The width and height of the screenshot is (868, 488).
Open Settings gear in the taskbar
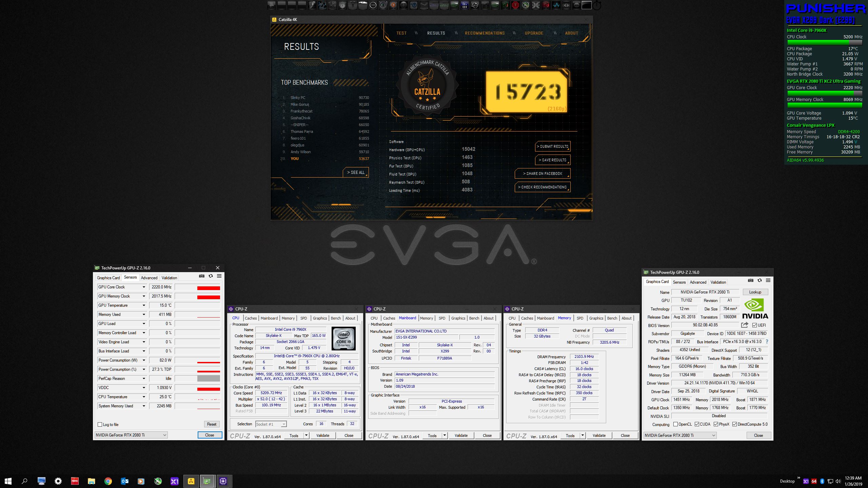pyautogui.click(x=58, y=481)
